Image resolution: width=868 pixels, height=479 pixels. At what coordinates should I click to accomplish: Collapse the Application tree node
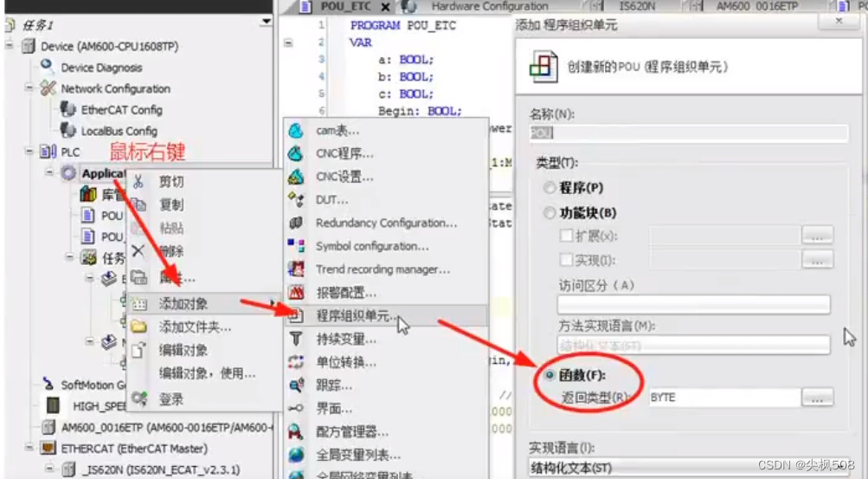tap(49, 172)
